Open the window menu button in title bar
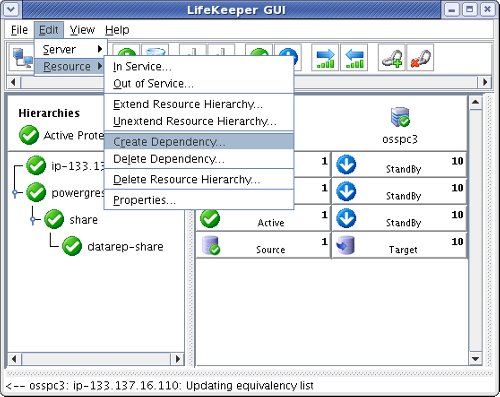500x397 pixels. tap(11, 9)
